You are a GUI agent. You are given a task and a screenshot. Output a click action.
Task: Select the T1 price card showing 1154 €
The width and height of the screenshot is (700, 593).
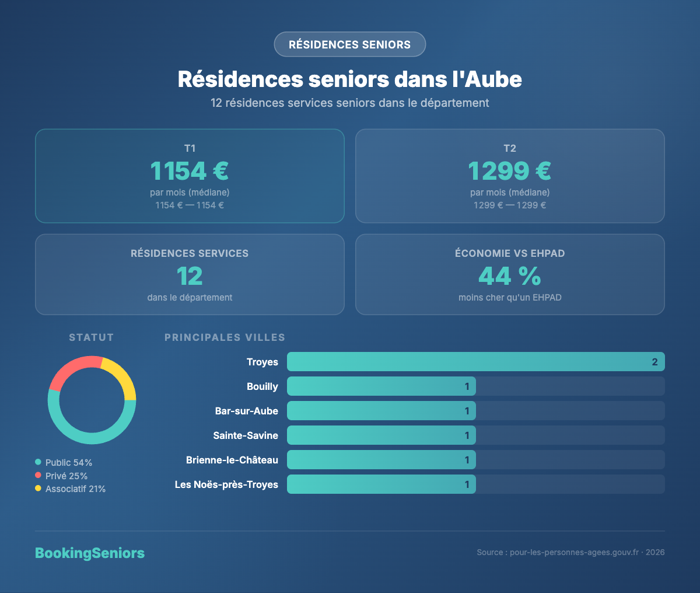[x=190, y=175]
